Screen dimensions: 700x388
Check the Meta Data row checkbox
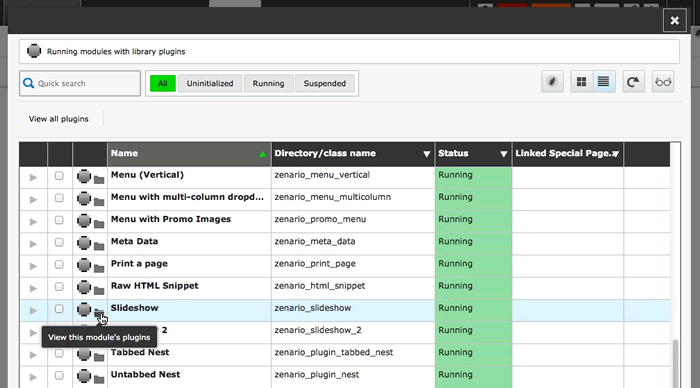pos(59,242)
